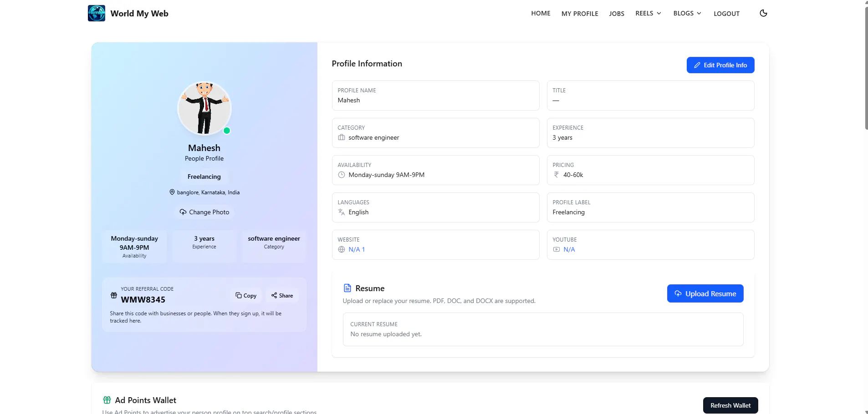Open the N/A YouTube link
This screenshot has width=868, height=414.
(x=569, y=249)
